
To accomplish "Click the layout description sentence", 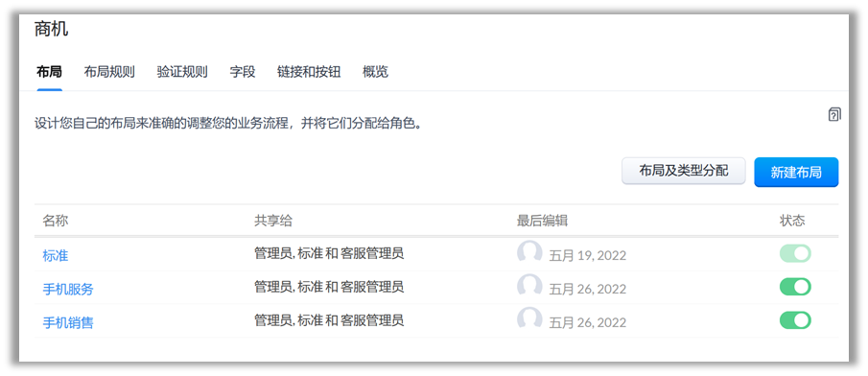I will [x=228, y=123].
